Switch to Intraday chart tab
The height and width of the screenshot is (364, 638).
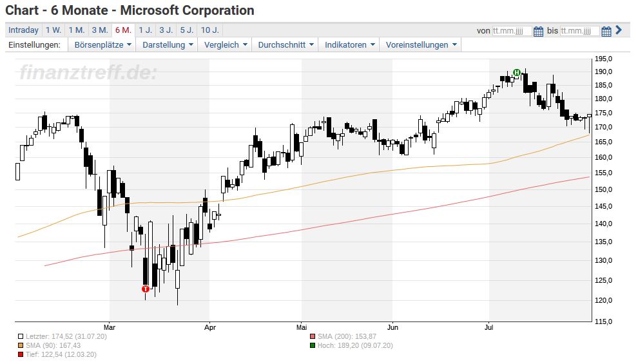(x=23, y=30)
